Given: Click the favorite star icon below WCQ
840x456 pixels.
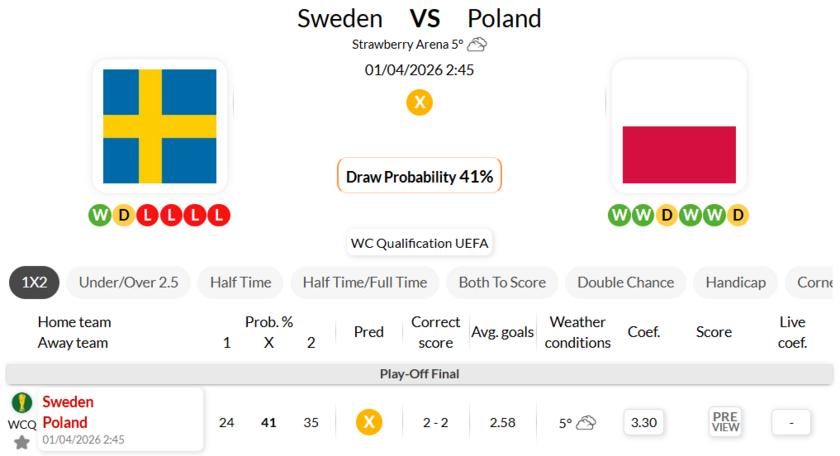Looking at the screenshot, I should click(x=21, y=442).
